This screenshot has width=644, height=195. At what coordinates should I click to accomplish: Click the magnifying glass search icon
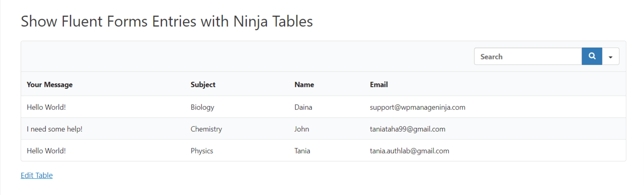coord(592,57)
